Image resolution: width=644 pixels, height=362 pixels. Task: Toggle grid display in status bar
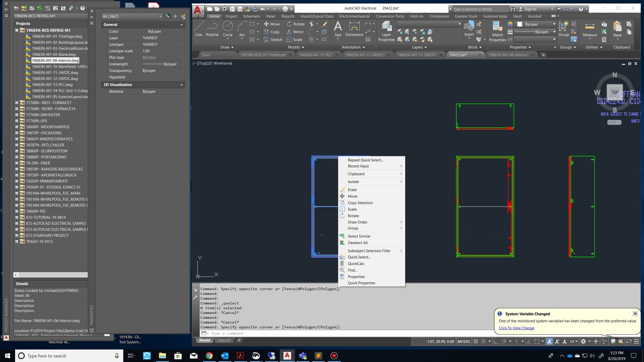476,341
